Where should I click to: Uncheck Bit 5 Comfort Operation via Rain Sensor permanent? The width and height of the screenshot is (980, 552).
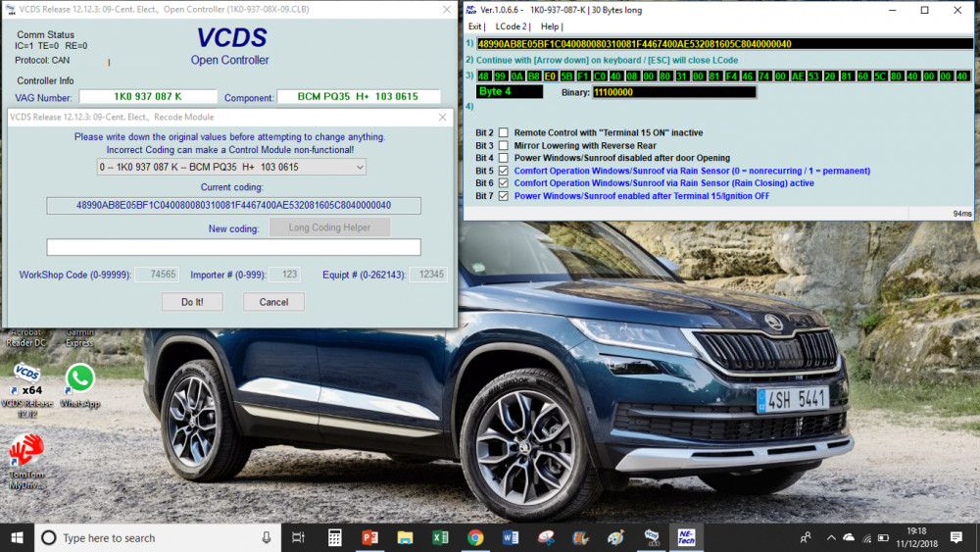click(503, 171)
